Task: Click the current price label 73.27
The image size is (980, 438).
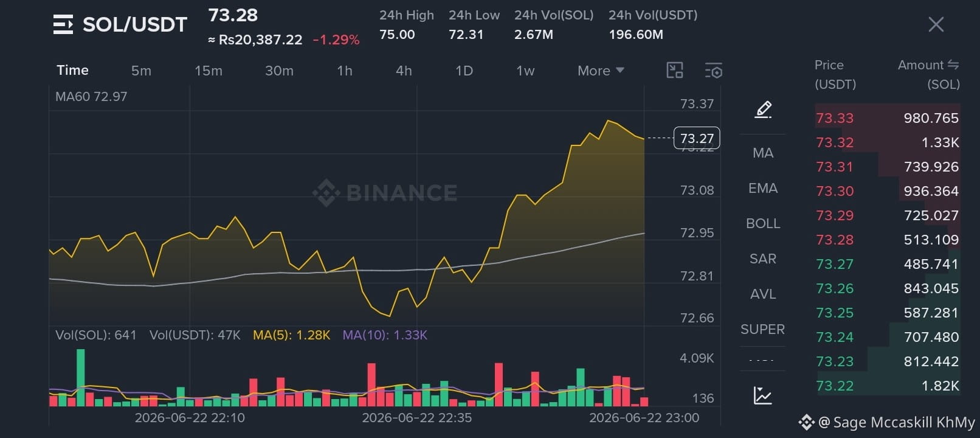Action: [x=697, y=138]
